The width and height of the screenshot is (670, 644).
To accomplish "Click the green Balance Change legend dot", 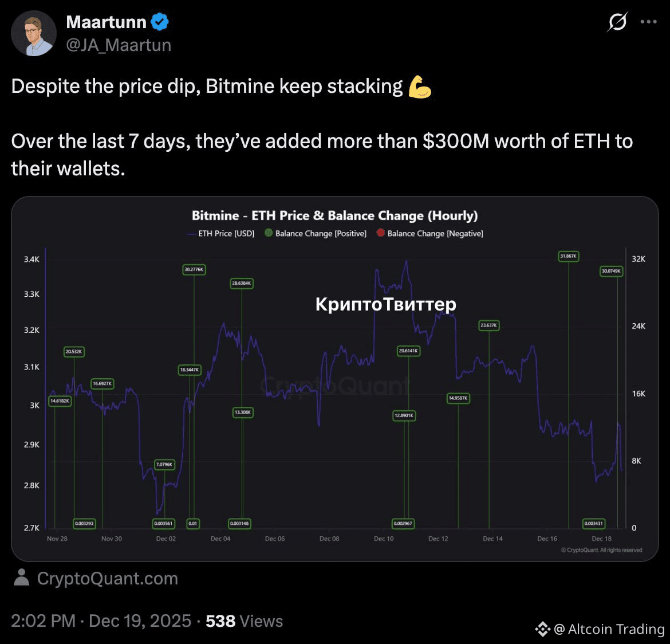I will (269, 233).
